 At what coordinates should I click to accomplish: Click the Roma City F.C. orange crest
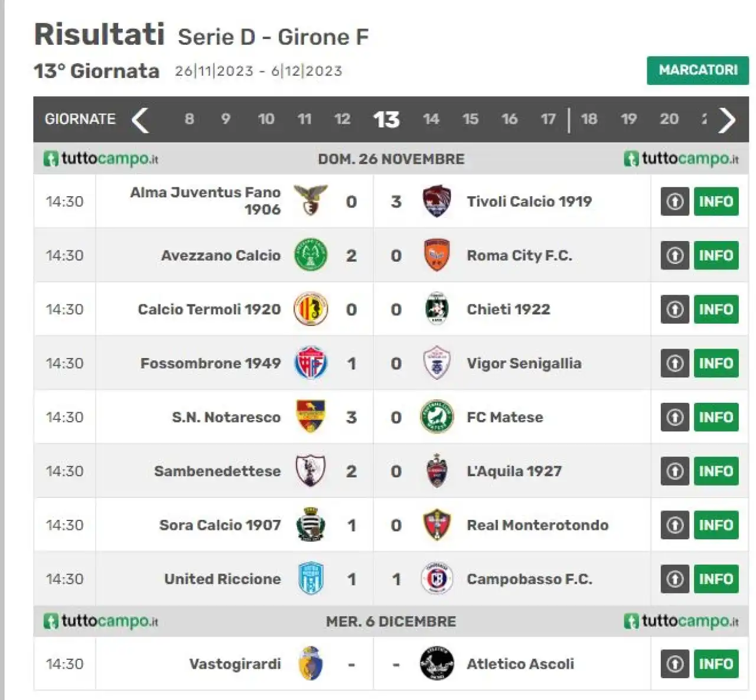(436, 255)
